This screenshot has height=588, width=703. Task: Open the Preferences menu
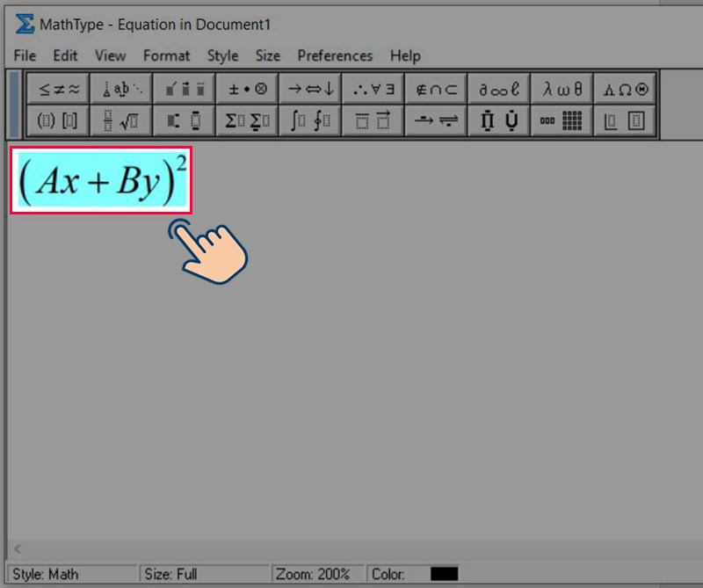click(x=335, y=55)
